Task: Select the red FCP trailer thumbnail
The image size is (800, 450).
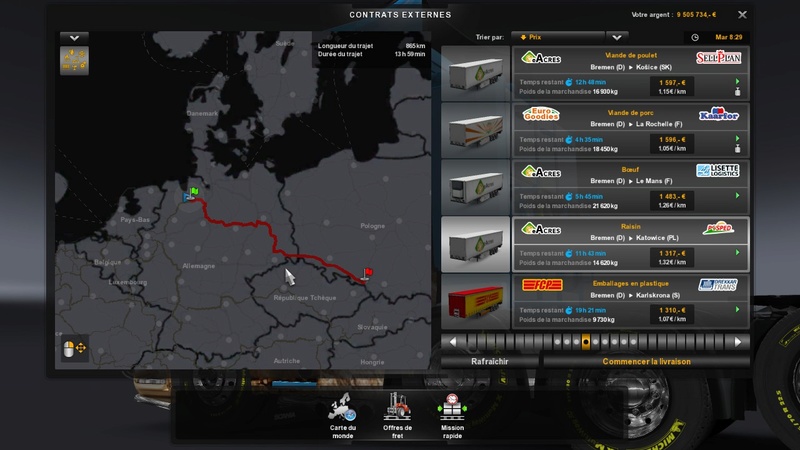Action: coord(476,302)
